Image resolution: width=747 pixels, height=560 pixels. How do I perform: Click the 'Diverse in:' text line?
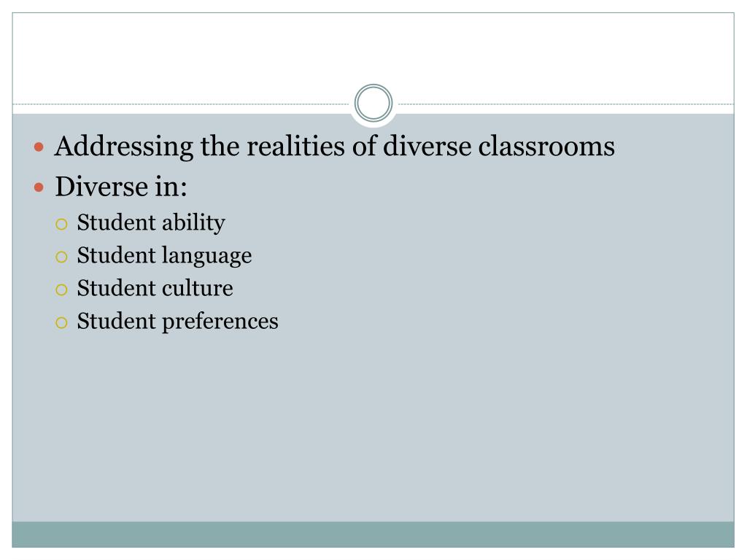[121, 186]
